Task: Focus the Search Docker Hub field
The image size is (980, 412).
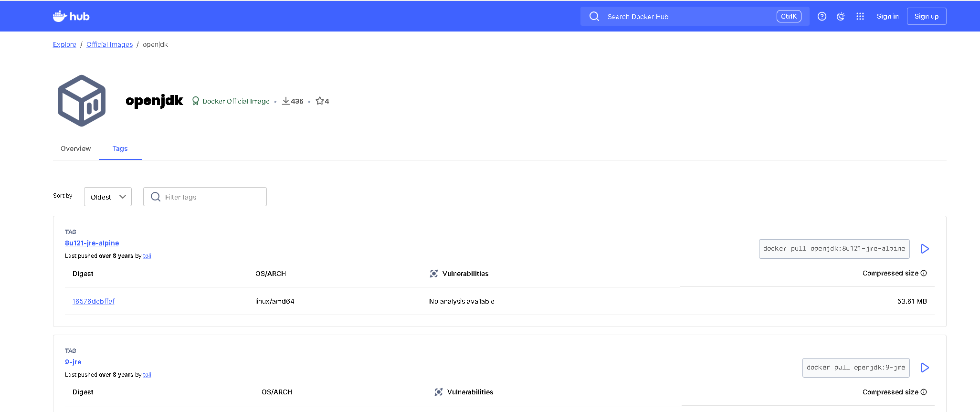Action: pos(695,16)
